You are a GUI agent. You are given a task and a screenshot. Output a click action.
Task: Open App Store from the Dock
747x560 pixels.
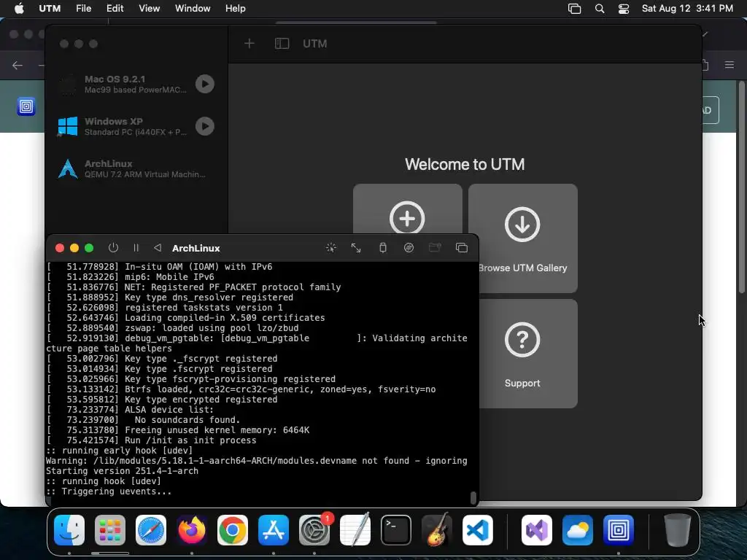(274, 530)
